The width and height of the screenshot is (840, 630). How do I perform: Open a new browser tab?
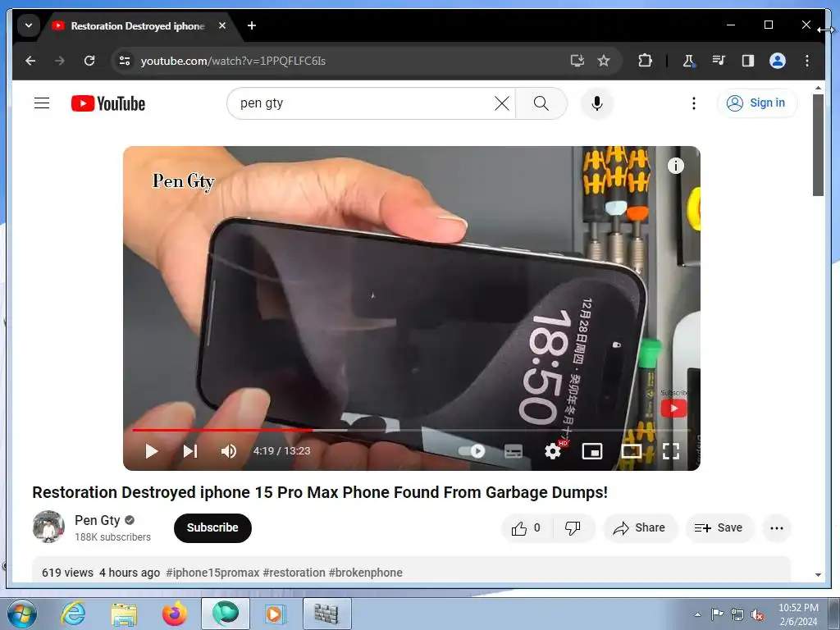point(252,25)
